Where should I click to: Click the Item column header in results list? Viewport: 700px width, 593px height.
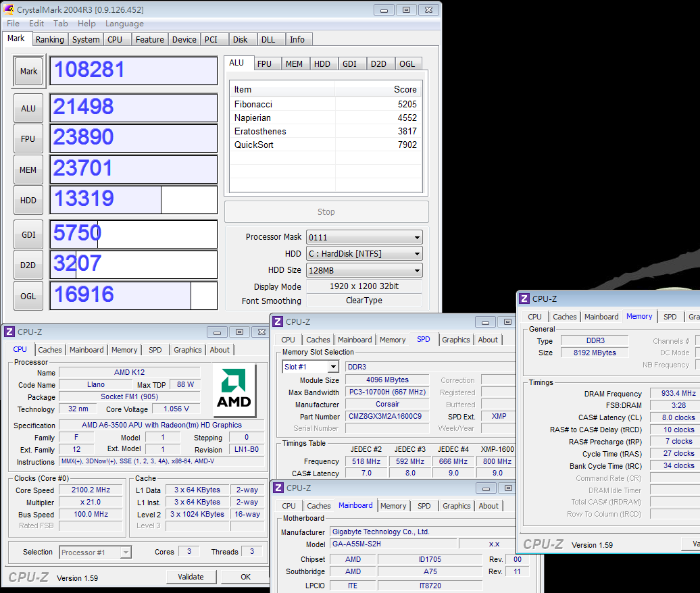(x=282, y=89)
